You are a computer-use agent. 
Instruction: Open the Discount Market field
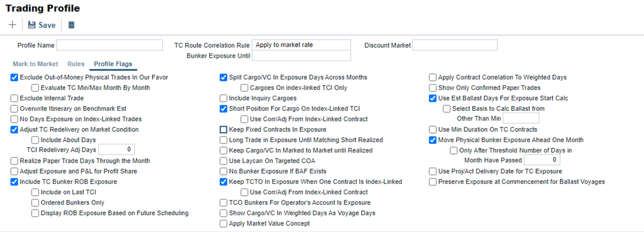click(454, 45)
